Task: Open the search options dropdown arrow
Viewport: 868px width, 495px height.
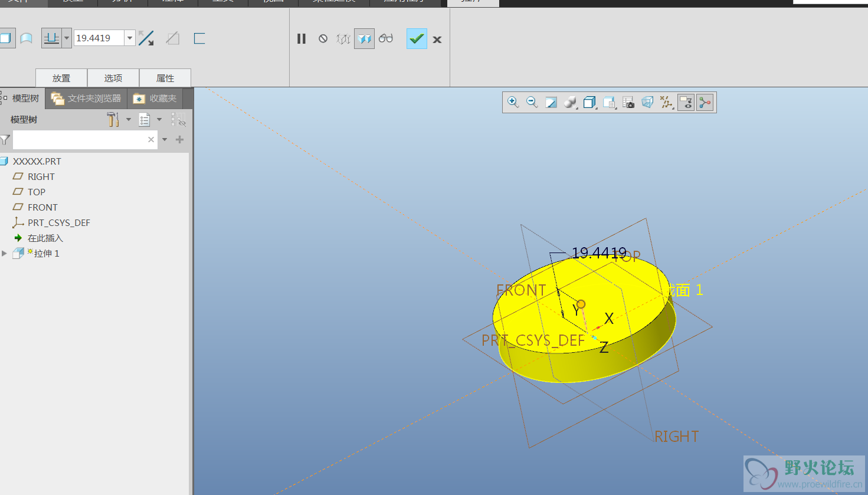Action: point(165,140)
